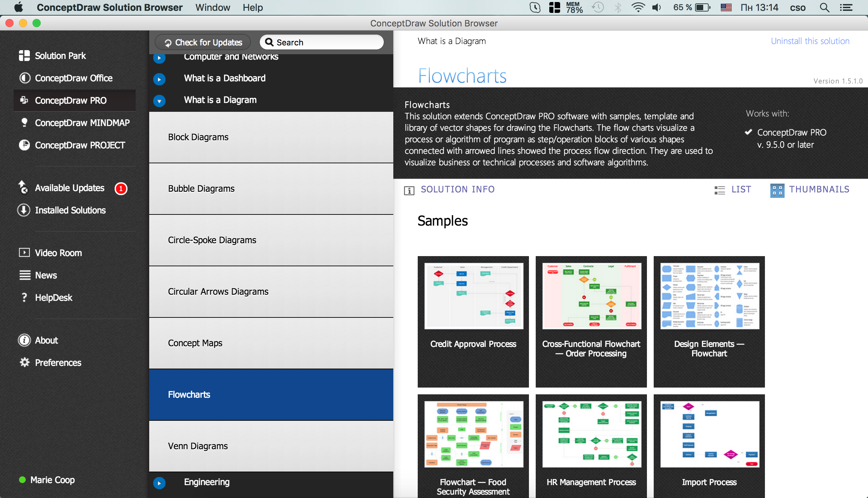The image size is (868, 498).
Task: Expand the What is a Dashboard category
Action: (159, 79)
